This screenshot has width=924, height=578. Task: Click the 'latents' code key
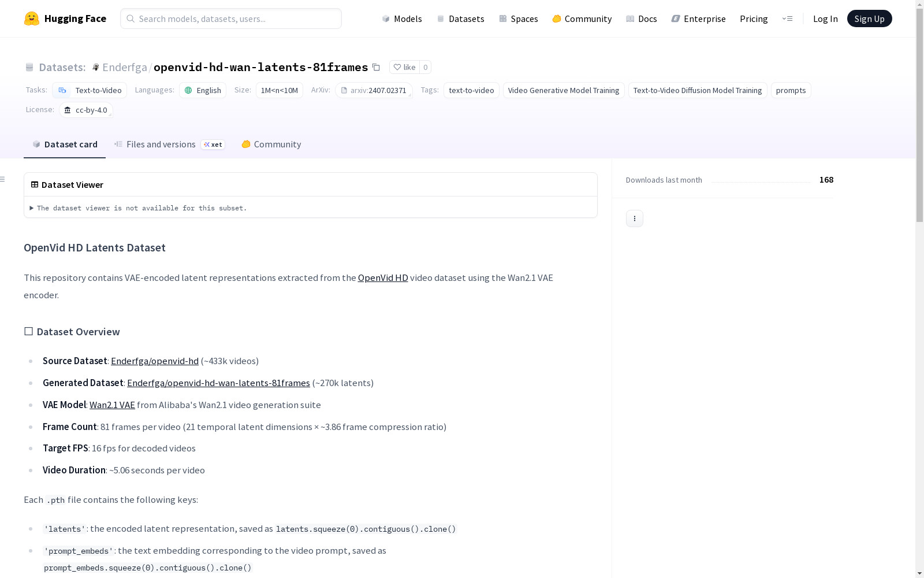coord(65,529)
